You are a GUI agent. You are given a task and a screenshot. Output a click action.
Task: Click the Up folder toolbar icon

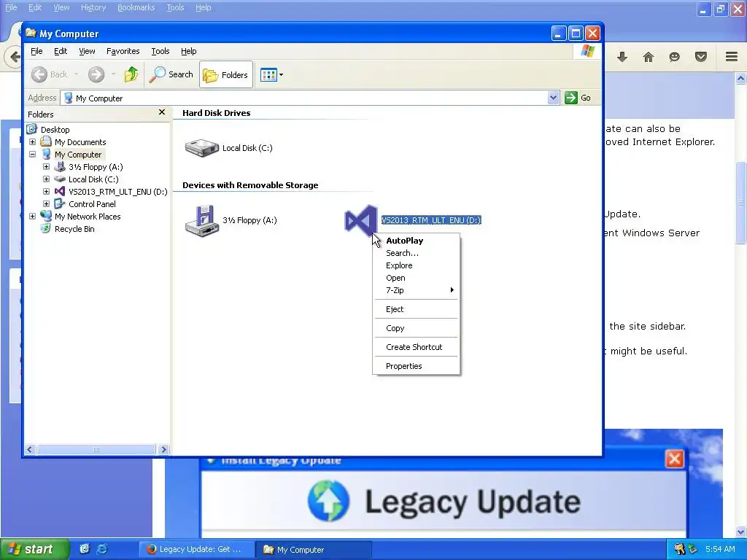pyautogui.click(x=131, y=74)
